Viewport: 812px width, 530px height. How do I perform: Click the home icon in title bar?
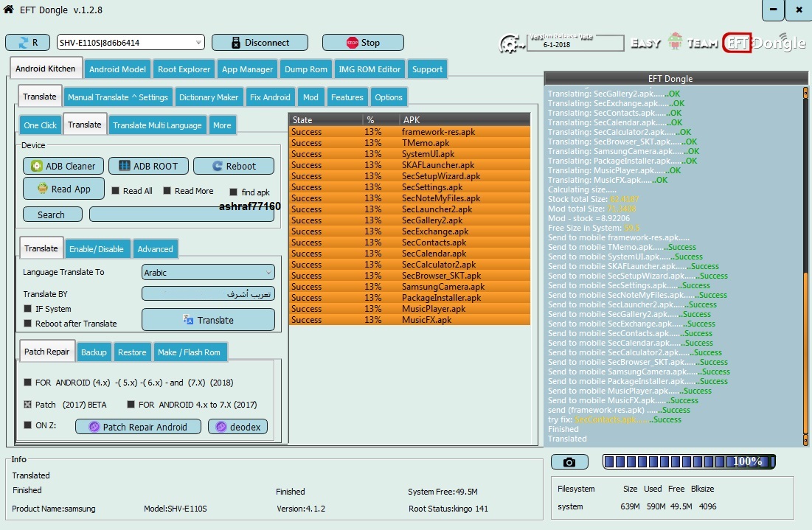click(x=8, y=10)
